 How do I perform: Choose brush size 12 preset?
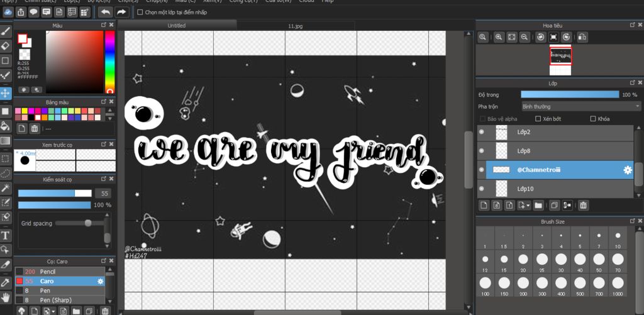click(485, 262)
